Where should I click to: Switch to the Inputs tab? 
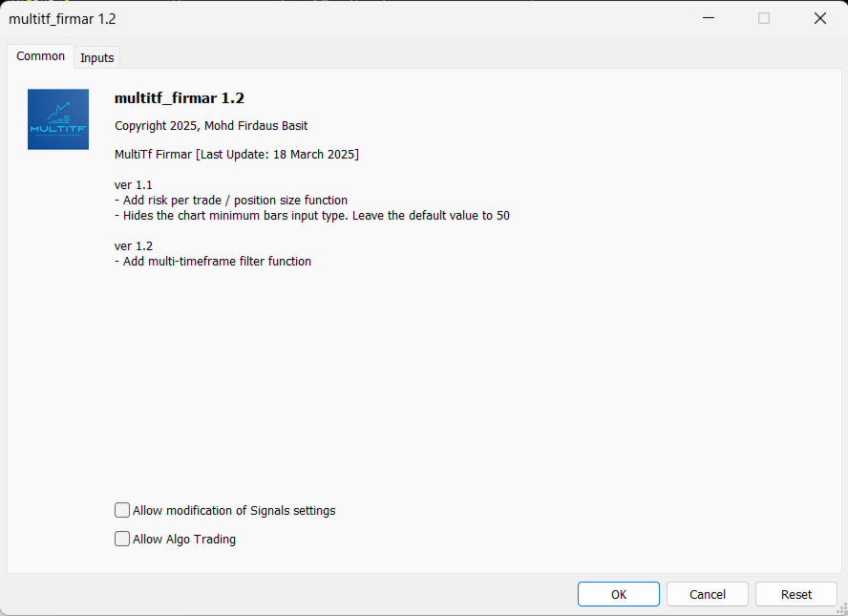tap(96, 57)
